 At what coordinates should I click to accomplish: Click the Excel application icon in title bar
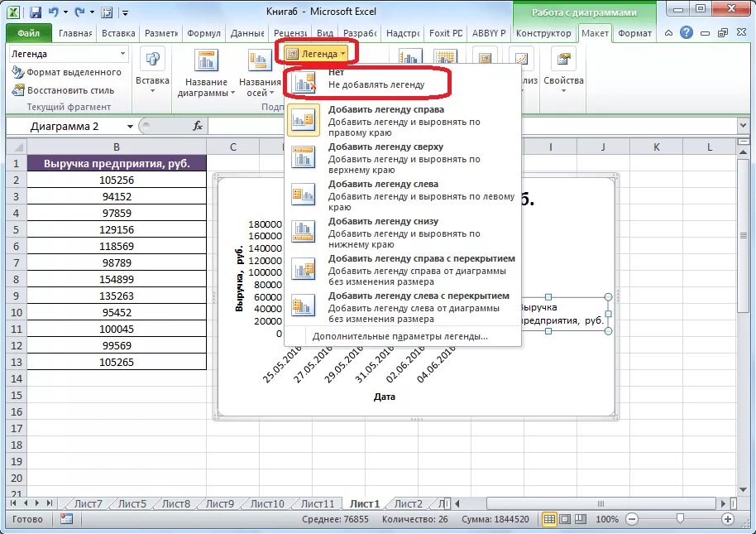coord(14,12)
